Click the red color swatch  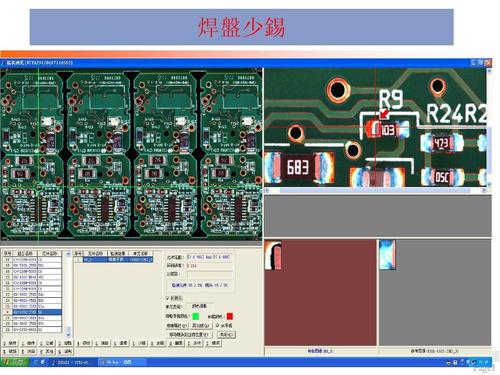click(230, 316)
